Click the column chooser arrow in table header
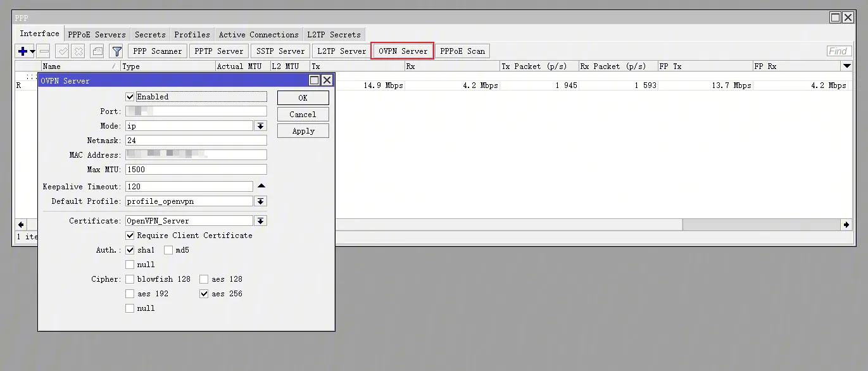Screen dimensions: 868x371 click(x=846, y=66)
